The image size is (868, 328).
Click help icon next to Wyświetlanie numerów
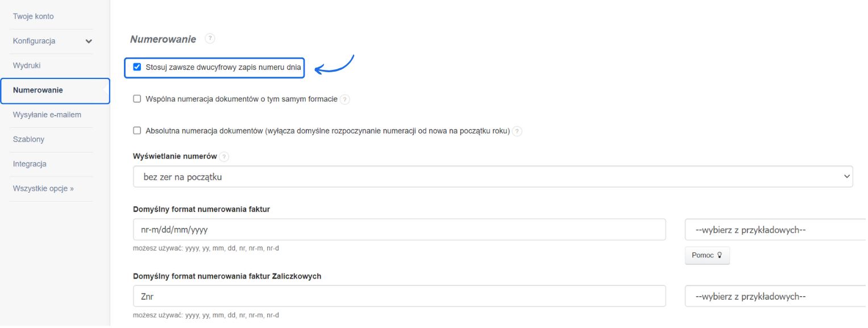click(224, 157)
